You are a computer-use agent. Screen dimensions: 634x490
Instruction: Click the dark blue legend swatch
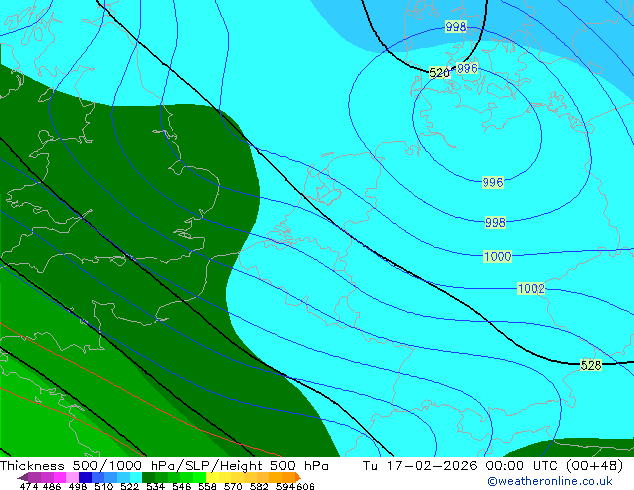(x=84, y=477)
